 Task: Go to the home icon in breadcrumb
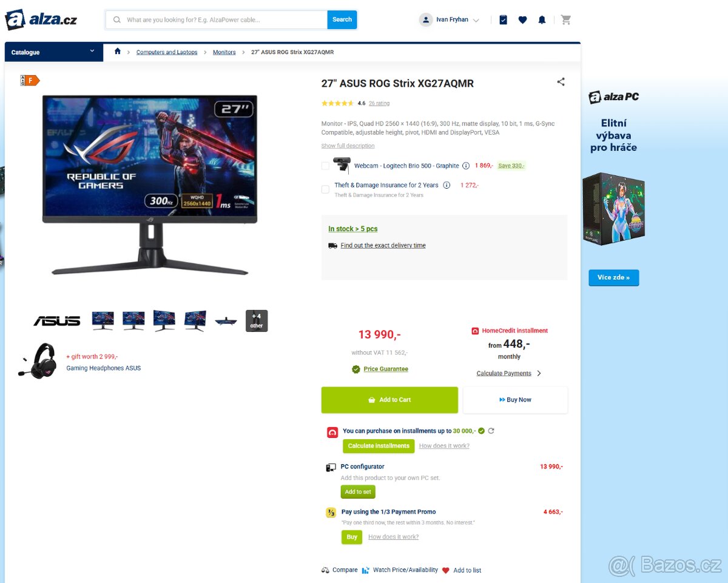point(118,52)
